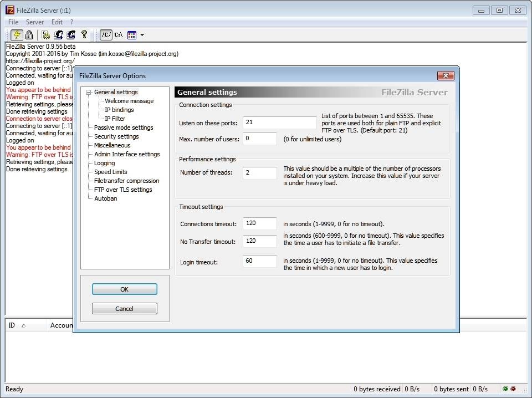This screenshot has width=532, height=398.
Task: Open the dropdown arrow beside sorting icon
Action: pyautogui.click(x=142, y=34)
